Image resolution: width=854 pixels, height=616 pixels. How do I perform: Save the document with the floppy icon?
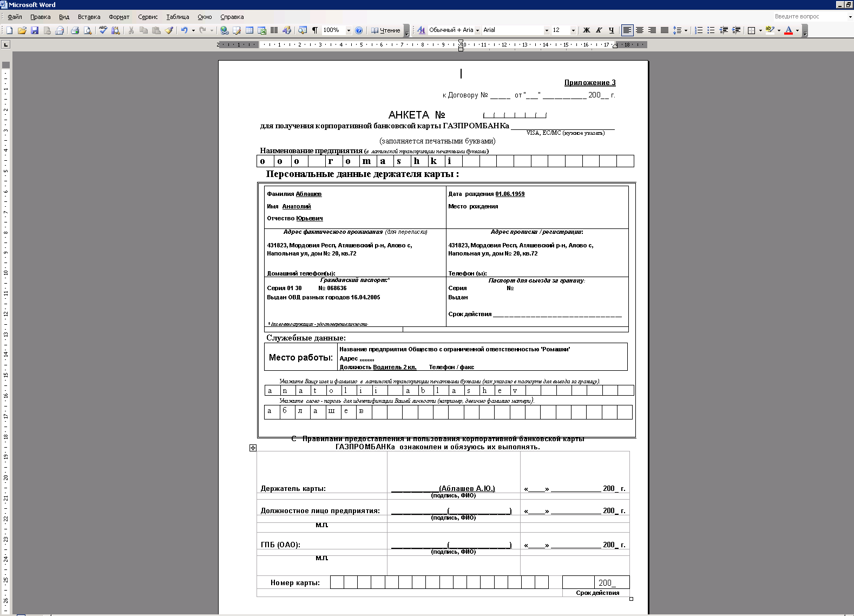(35, 30)
